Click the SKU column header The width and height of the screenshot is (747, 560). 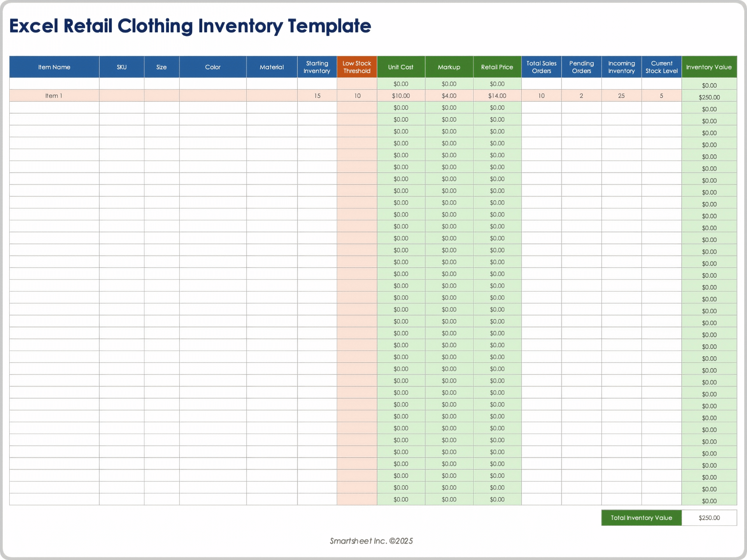[121, 67]
